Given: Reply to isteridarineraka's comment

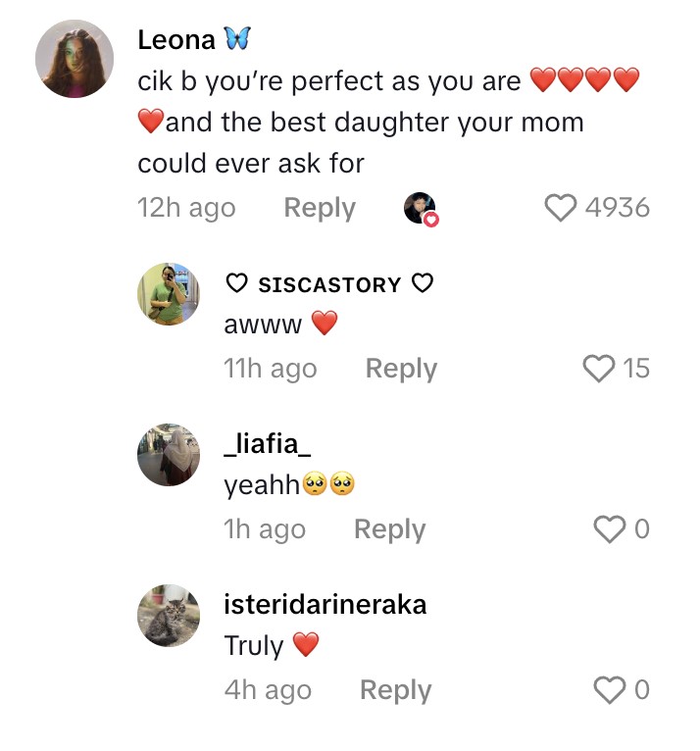Looking at the screenshot, I should (x=395, y=690).
